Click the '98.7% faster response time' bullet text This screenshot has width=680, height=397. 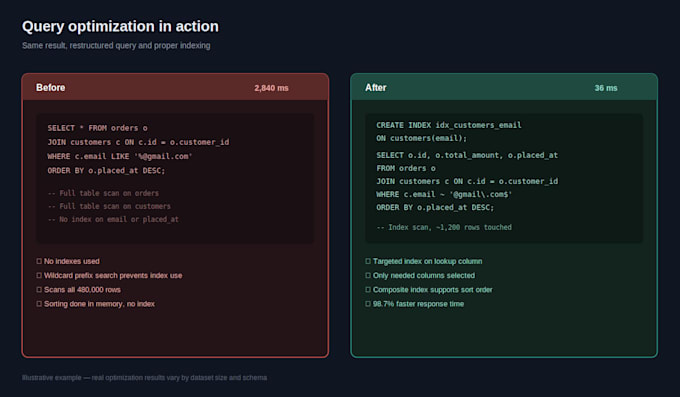pyautogui.click(x=418, y=304)
